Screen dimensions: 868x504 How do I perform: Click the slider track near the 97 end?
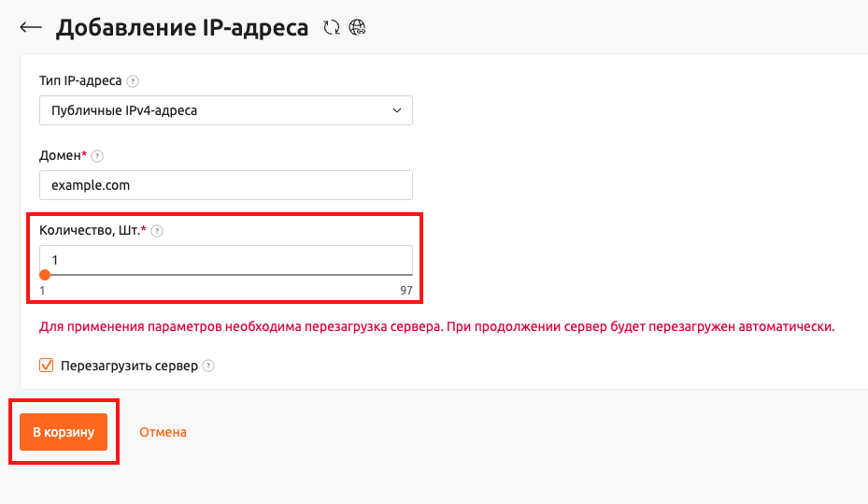click(x=402, y=275)
